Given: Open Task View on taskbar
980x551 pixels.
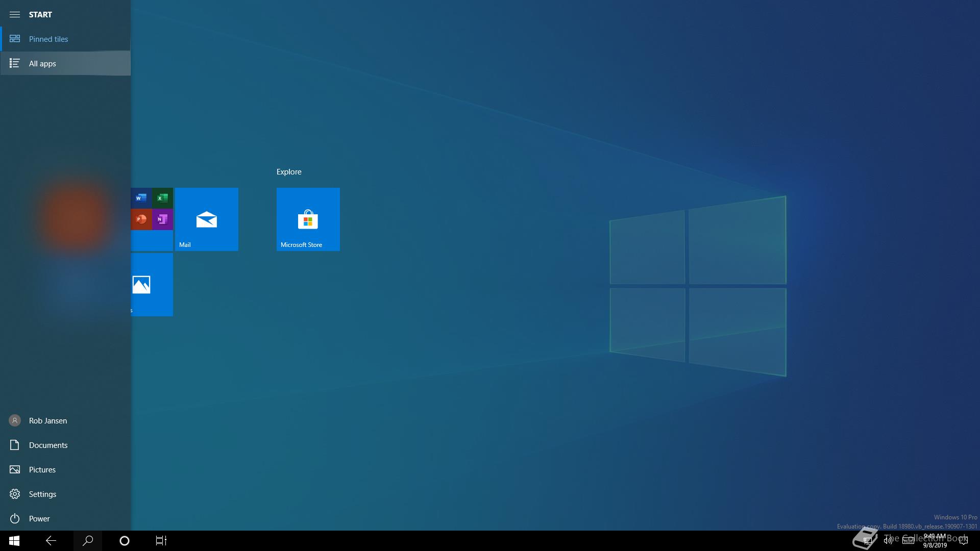Looking at the screenshot, I should coord(161,541).
